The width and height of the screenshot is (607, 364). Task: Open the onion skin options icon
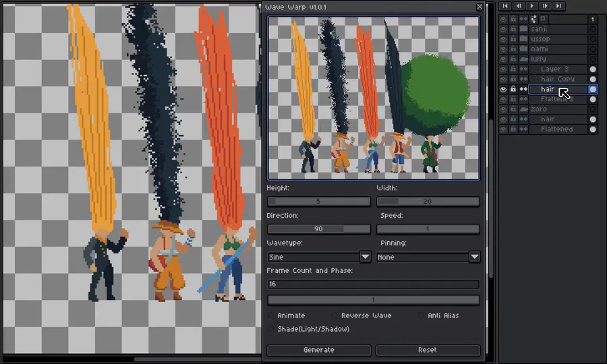tap(533, 19)
